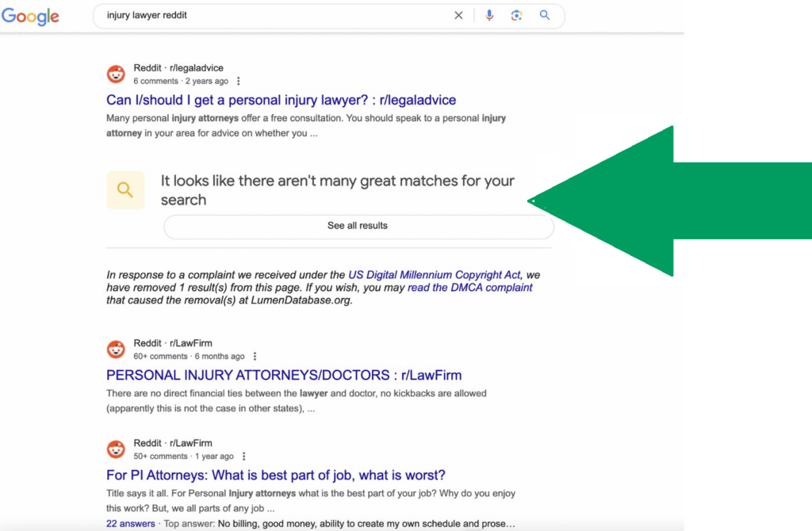Clear the search box with X icon
The height and width of the screenshot is (531, 812).
[x=458, y=16]
